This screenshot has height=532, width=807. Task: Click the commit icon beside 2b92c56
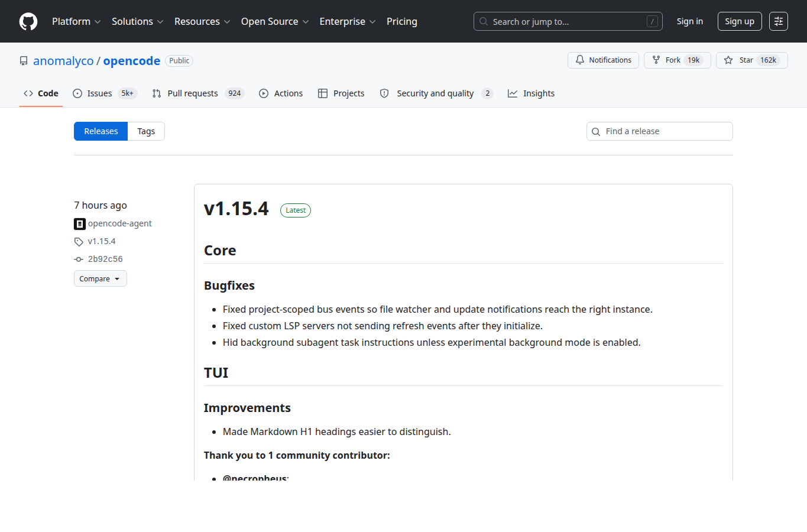tap(79, 259)
